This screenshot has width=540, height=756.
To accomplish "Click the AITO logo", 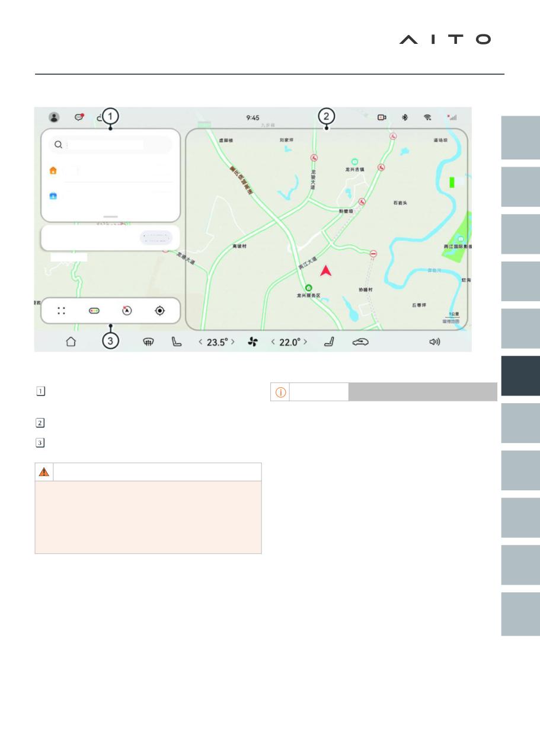I will point(445,39).
